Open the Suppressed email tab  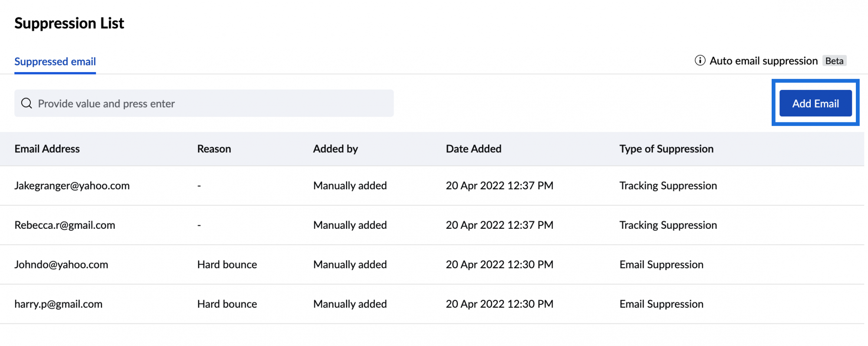[x=55, y=62]
